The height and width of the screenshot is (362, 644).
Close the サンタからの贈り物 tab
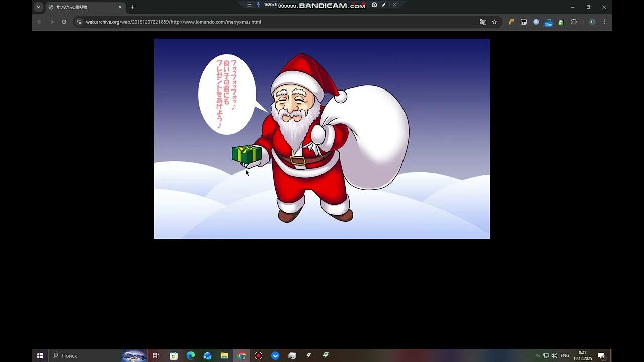pyautogui.click(x=120, y=7)
